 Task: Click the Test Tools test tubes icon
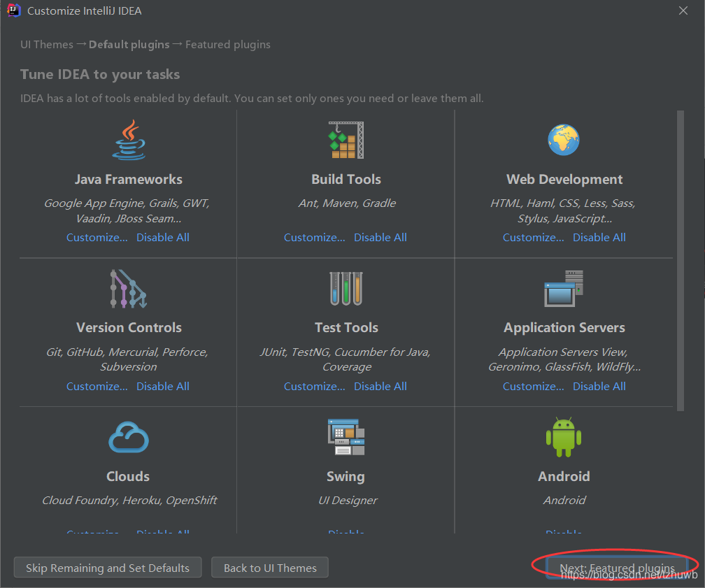coord(346,289)
